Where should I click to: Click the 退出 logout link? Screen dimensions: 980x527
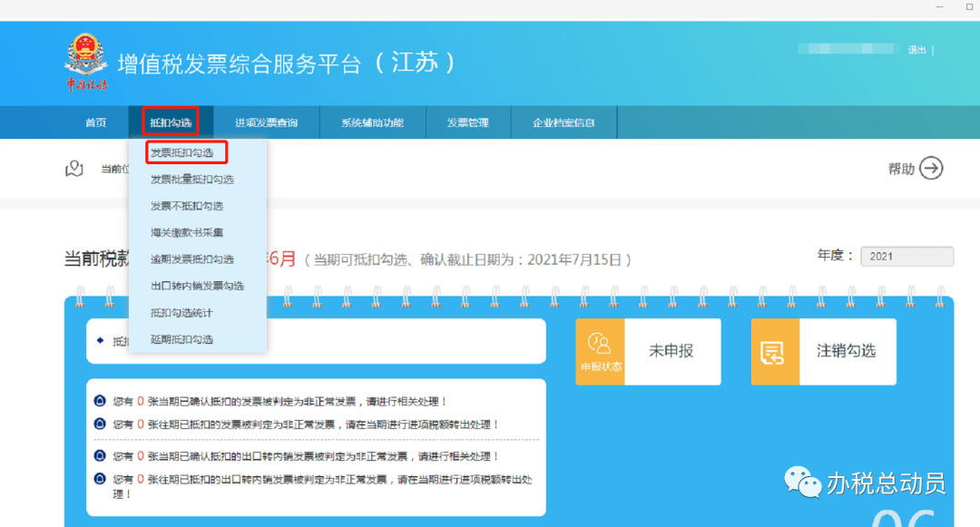(918, 51)
